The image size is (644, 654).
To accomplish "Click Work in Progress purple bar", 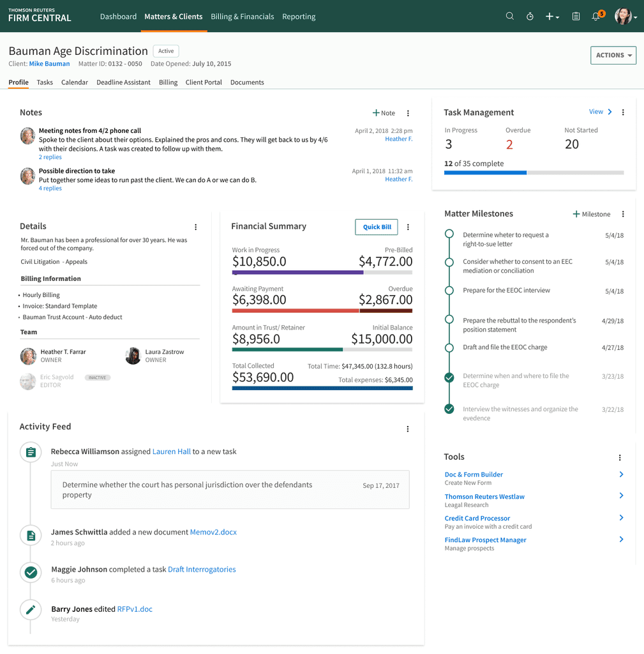I will 297,272.
